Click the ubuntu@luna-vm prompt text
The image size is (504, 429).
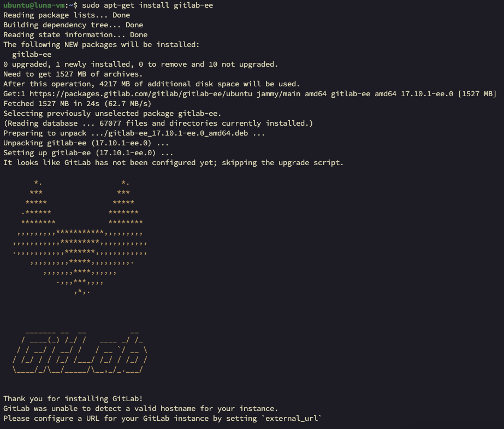[34, 5]
